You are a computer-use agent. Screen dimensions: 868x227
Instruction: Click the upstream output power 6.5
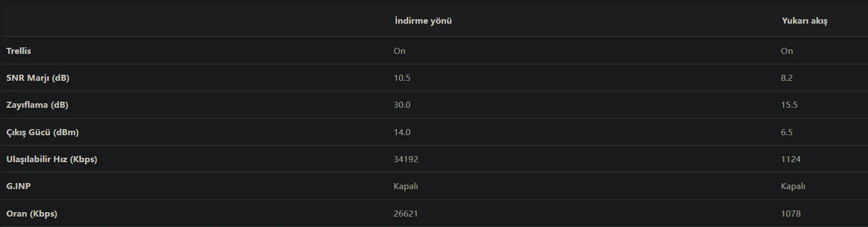(x=787, y=132)
